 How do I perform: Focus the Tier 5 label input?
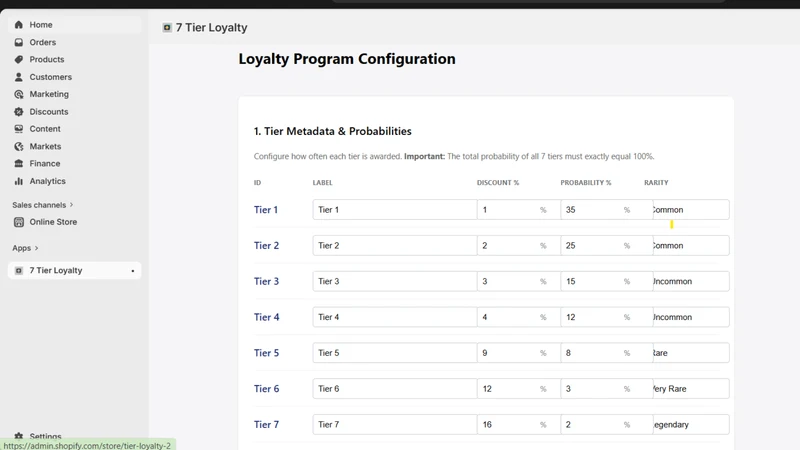(x=394, y=353)
